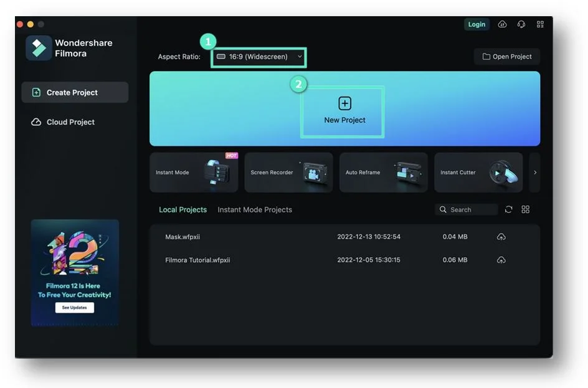Viewport: 588px width, 388px height.
Task: Select the Mask.wfpxii project row
Action: (344, 237)
